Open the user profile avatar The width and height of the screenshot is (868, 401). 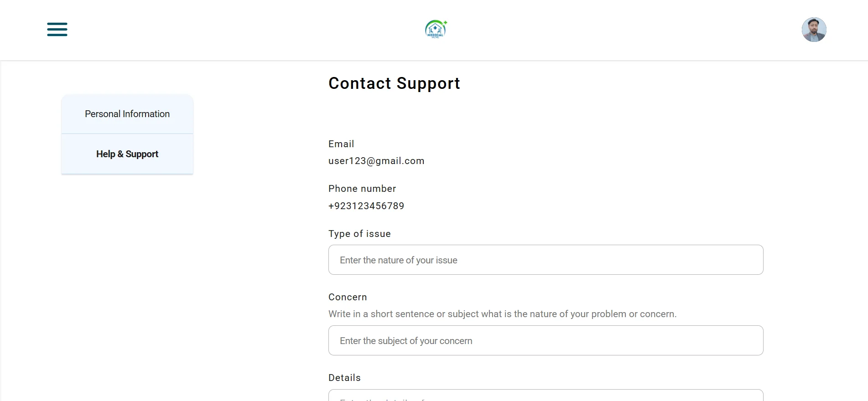(814, 30)
